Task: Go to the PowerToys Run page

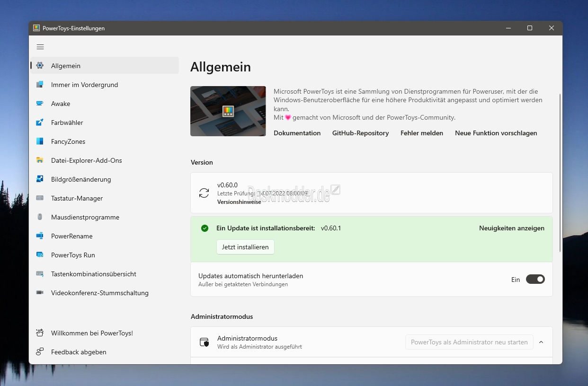Action: [105, 255]
